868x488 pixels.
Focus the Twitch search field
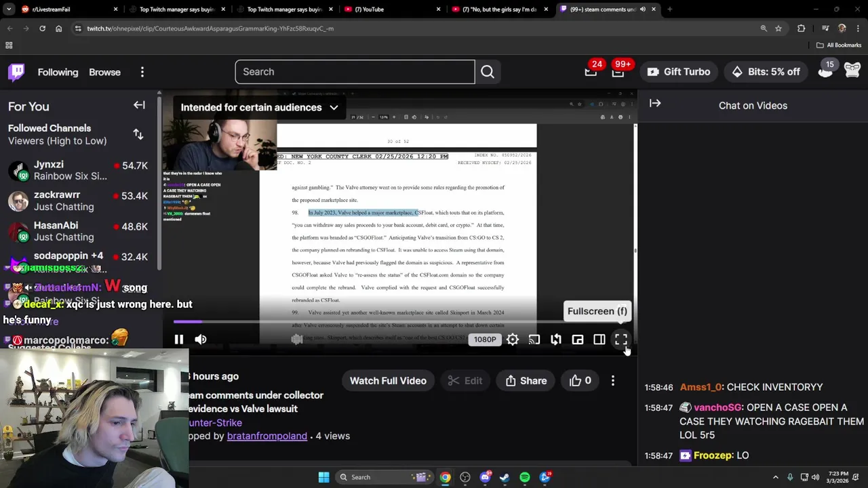[355, 72]
